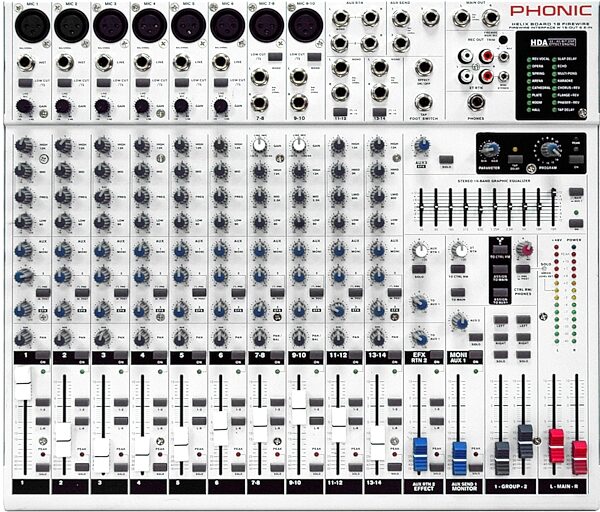
Task: Click the channel 1 INST quarter-inch jack
Action: click(26, 62)
